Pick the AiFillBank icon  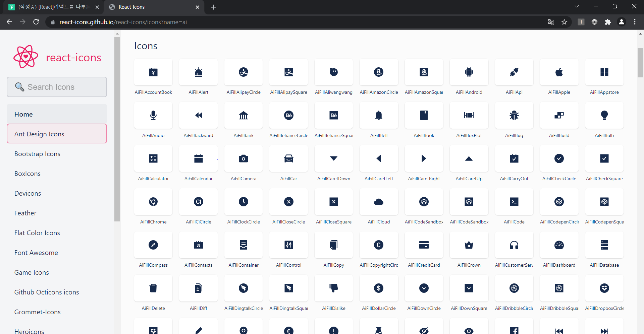[244, 115]
